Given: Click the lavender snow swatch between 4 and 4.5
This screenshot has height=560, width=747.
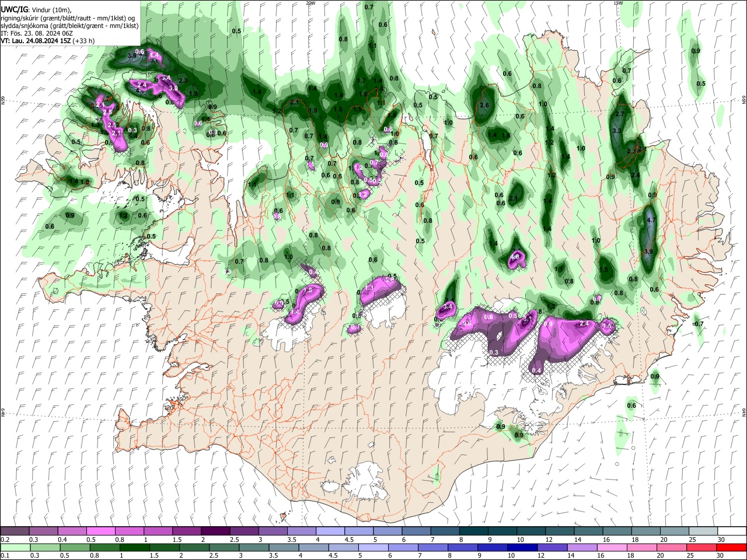Looking at the screenshot, I should pos(330,531).
